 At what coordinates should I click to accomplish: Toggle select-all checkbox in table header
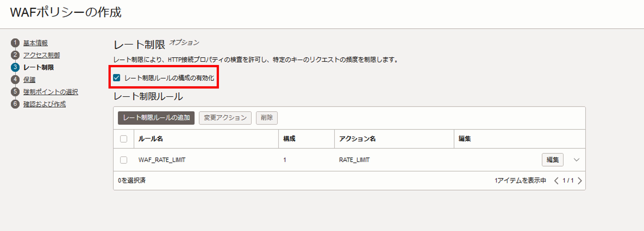point(124,139)
